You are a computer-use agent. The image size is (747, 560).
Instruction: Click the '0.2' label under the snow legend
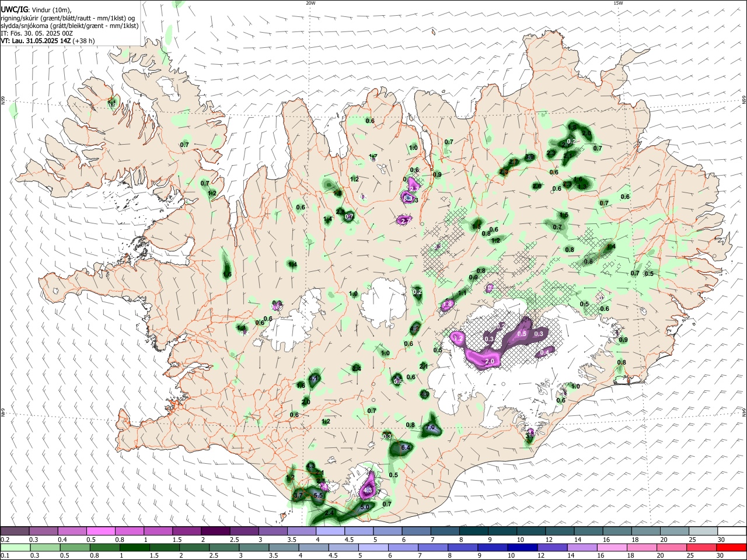[5, 540]
